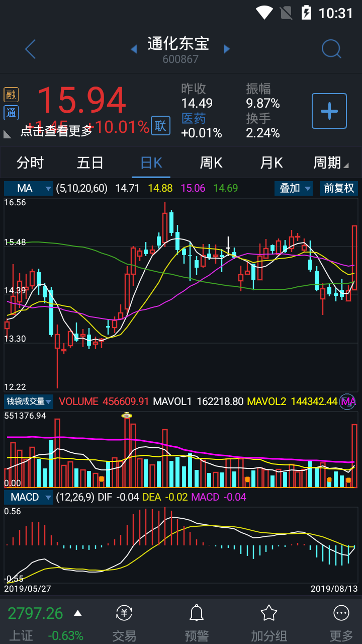Add stock with plus button

(x=329, y=111)
